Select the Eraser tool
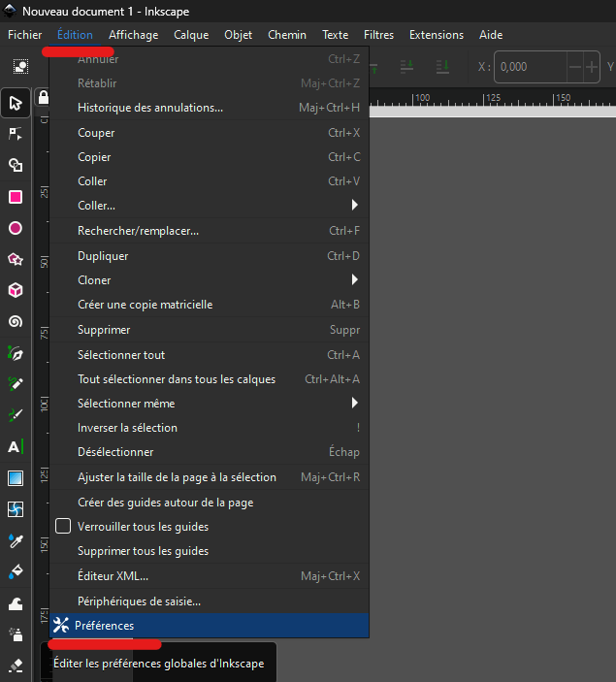Image resolution: width=616 pixels, height=682 pixels. point(16,666)
